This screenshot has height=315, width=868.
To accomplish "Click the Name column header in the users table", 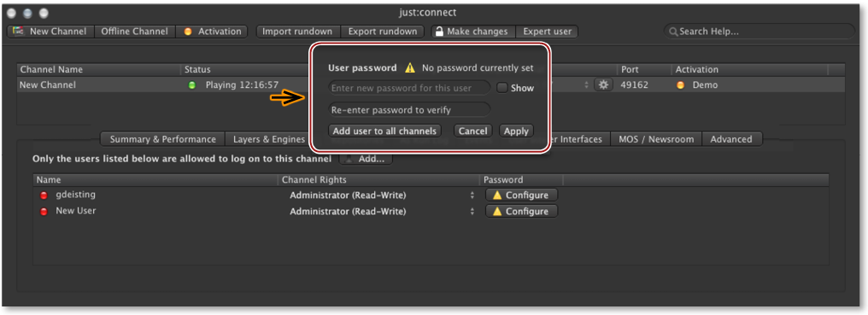I will (155, 180).
